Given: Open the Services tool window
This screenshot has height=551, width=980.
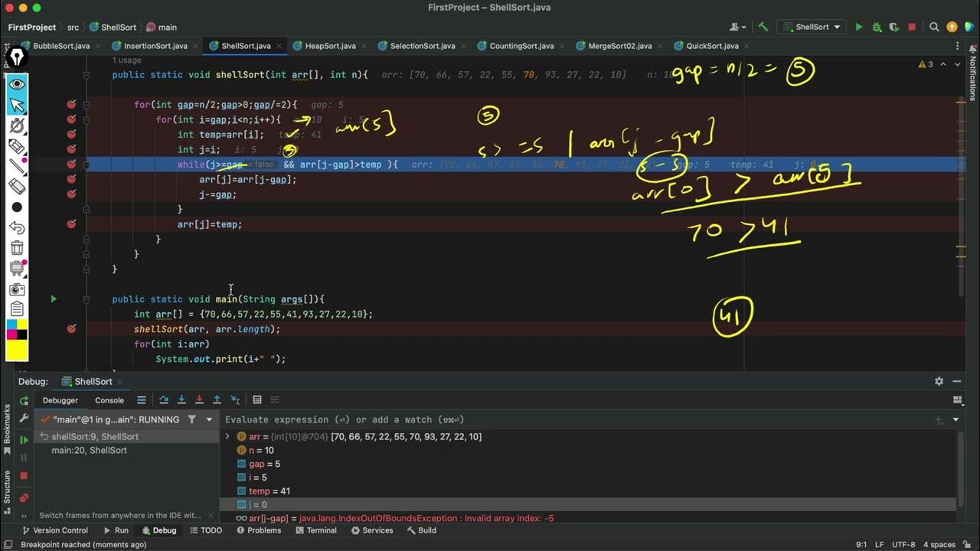Looking at the screenshot, I should point(371,530).
